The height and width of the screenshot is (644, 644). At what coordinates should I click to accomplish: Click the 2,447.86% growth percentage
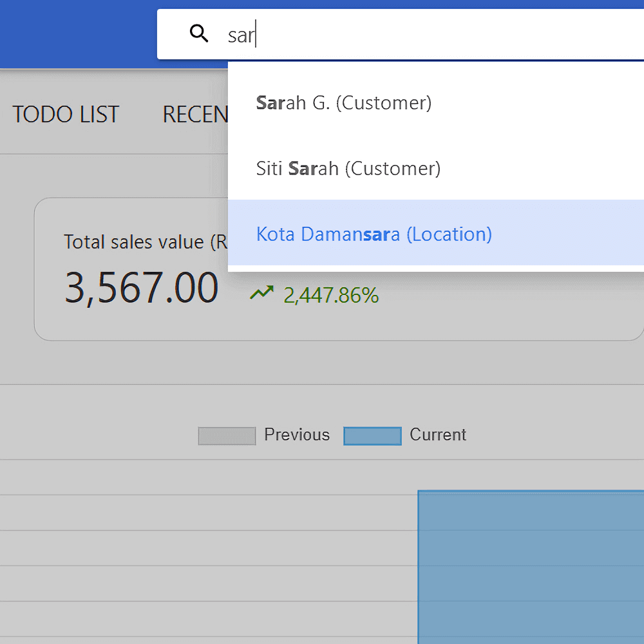pyautogui.click(x=331, y=296)
